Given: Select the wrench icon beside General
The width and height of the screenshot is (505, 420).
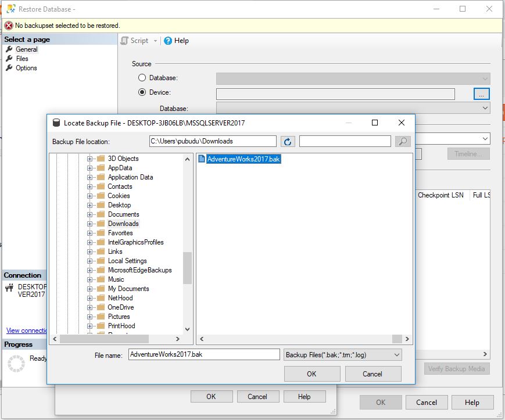Looking at the screenshot, I should [9, 49].
